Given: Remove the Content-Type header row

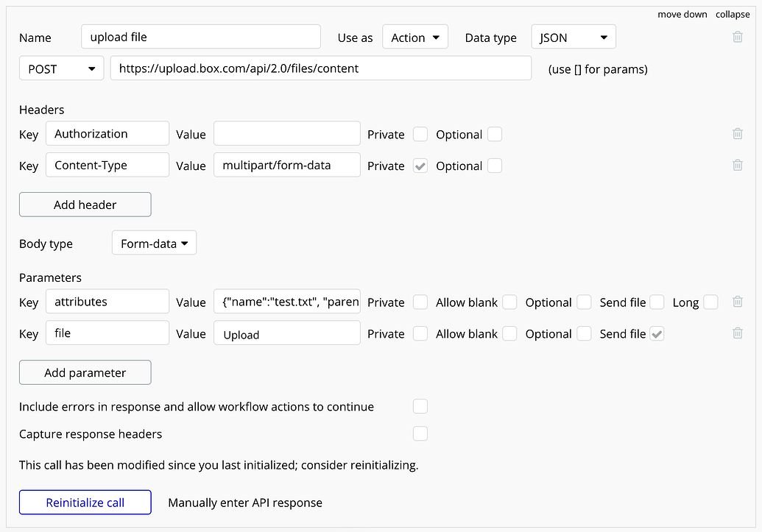Looking at the screenshot, I should point(738,166).
